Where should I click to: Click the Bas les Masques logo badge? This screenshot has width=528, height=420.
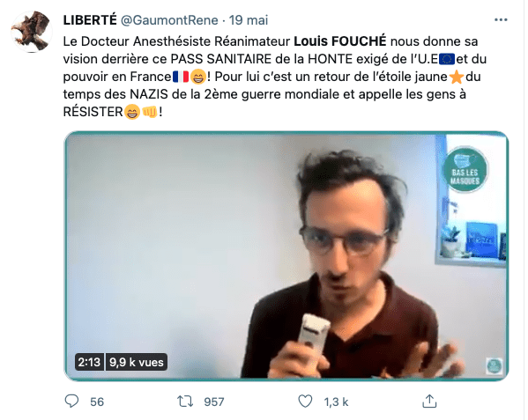[465, 171]
